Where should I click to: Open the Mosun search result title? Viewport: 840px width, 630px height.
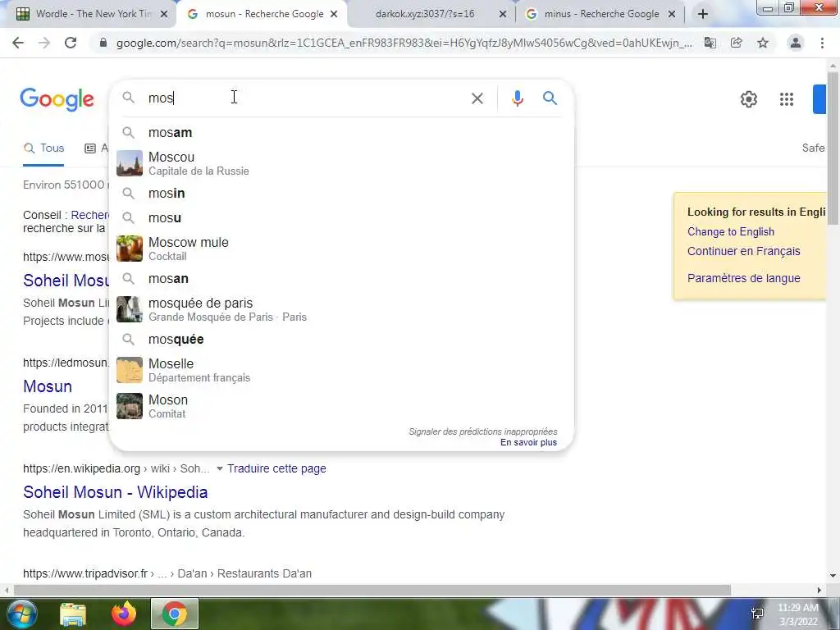47,386
